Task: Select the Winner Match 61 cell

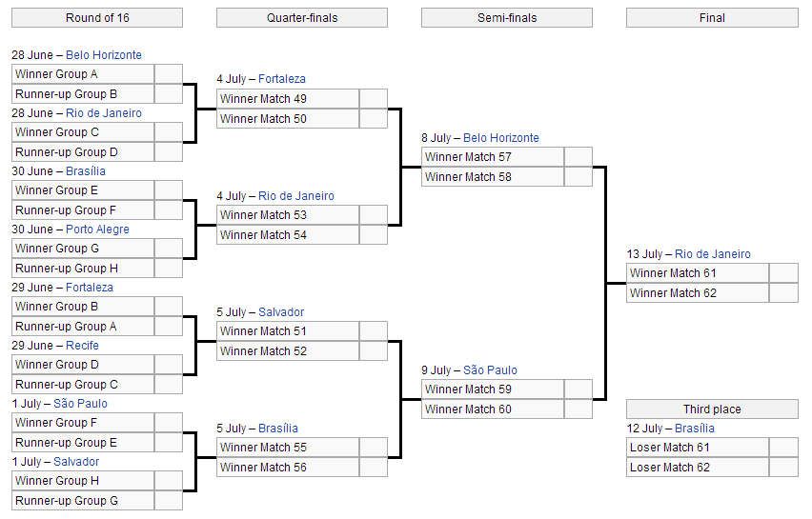Action: (x=697, y=273)
